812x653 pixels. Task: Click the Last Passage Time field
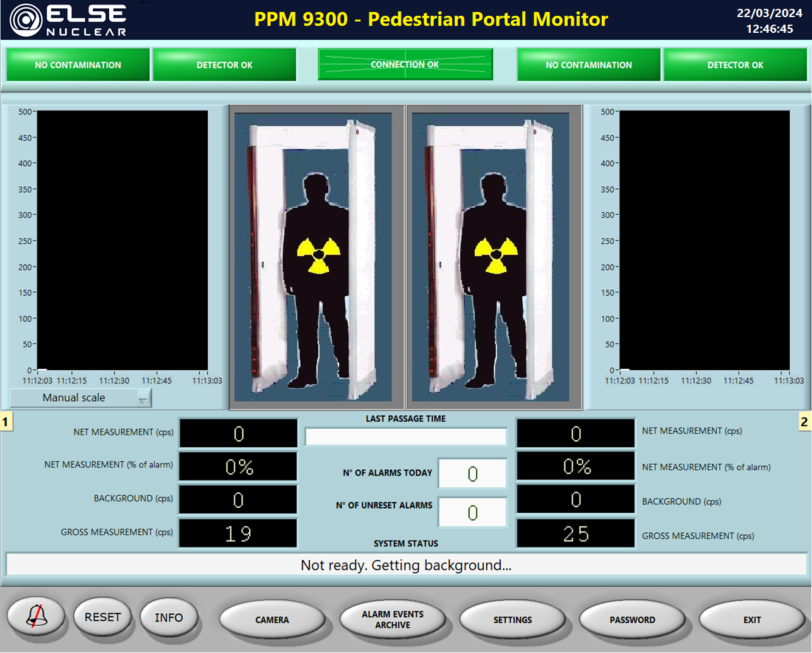(x=405, y=436)
